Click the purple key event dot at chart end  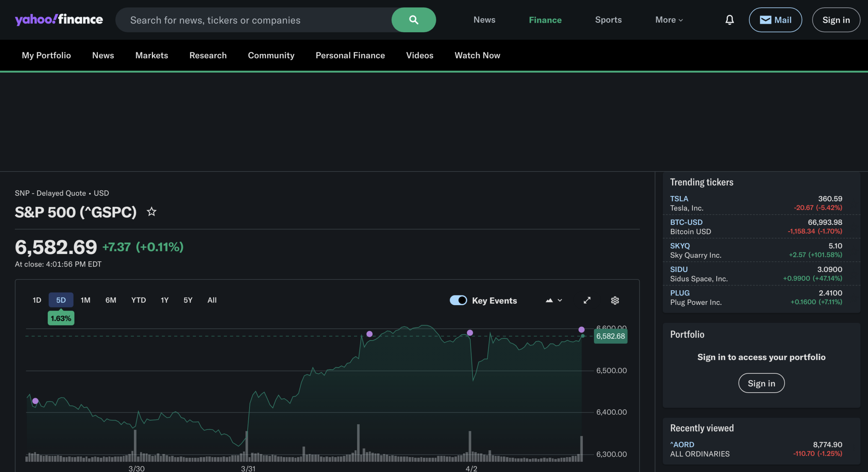click(x=581, y=330)
